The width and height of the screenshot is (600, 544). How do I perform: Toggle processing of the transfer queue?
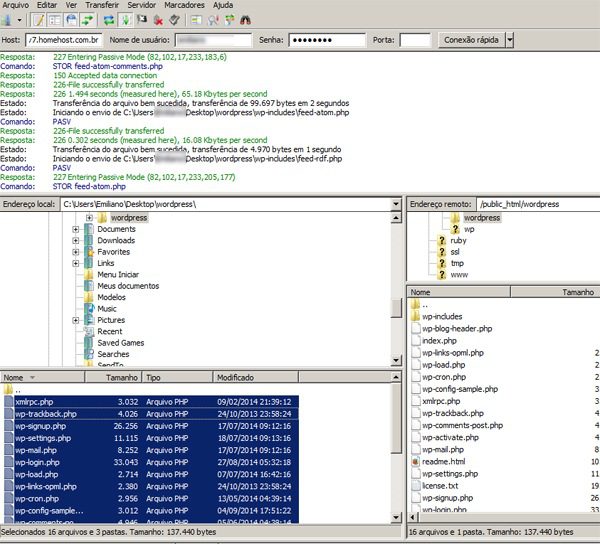coord(126,20)
